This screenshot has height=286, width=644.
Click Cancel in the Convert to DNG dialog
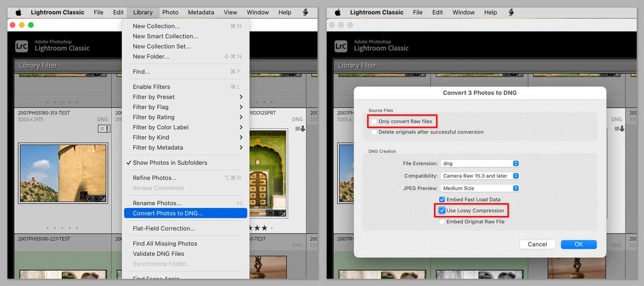537,244
